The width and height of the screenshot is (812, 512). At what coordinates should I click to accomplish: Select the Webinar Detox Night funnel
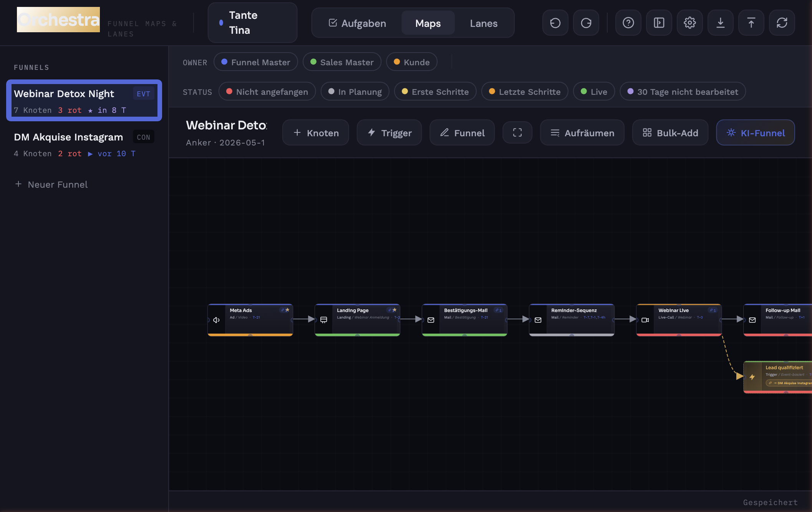[84, 101]
